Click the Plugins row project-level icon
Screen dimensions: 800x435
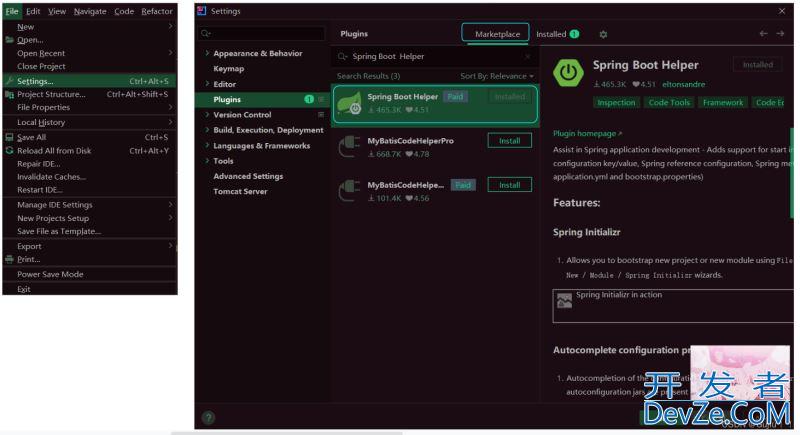point(321,99)
